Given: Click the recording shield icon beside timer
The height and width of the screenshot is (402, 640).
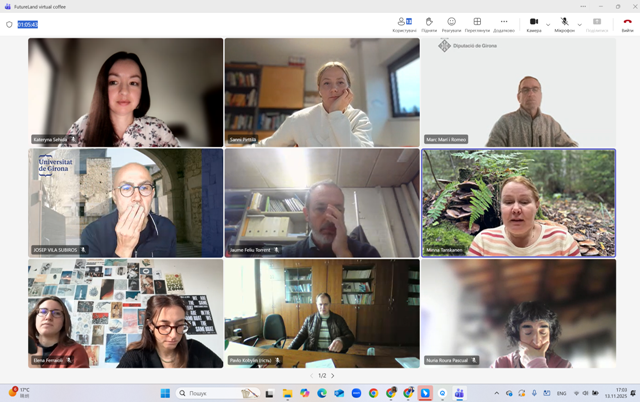Looking at the screenshot, I should coord(9,24).
